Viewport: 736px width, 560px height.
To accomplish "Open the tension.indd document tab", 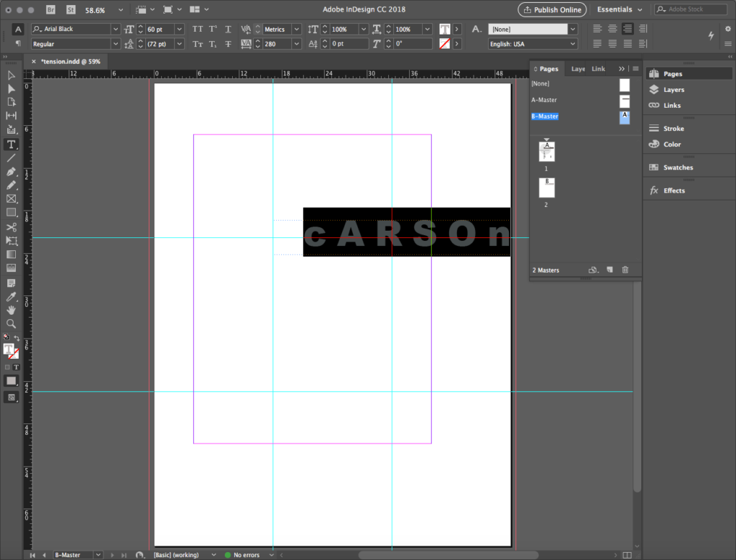I will [70, 62].
